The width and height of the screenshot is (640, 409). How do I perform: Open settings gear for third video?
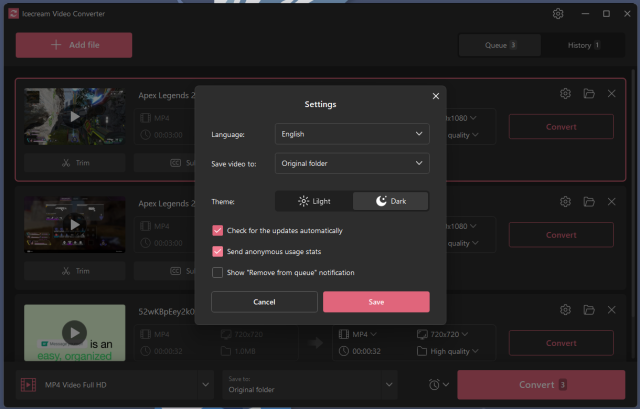[565, 311]
